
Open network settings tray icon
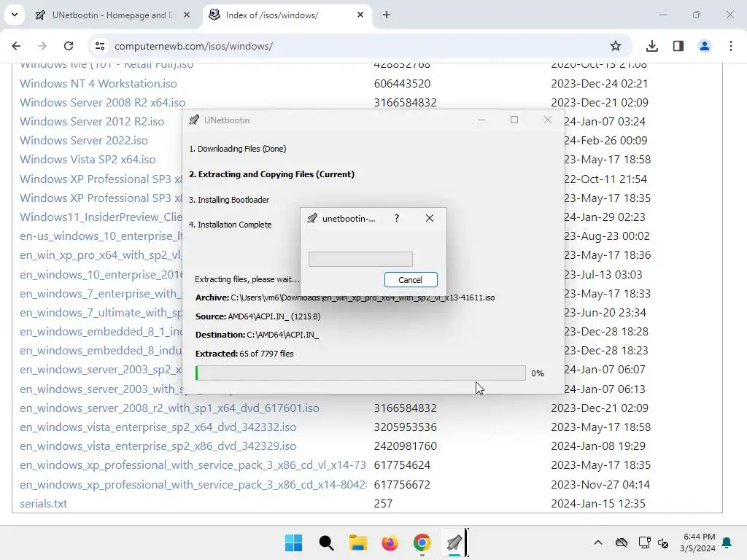click(x=645, y=542)
